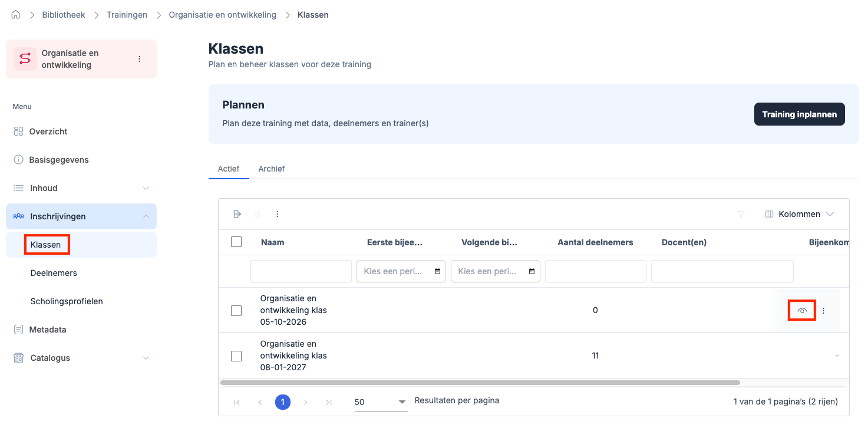The height and width of the screenshot is (431, 868).
Task: Tick checkbox for the 05-10-2026 class
Action: [236, 311]
